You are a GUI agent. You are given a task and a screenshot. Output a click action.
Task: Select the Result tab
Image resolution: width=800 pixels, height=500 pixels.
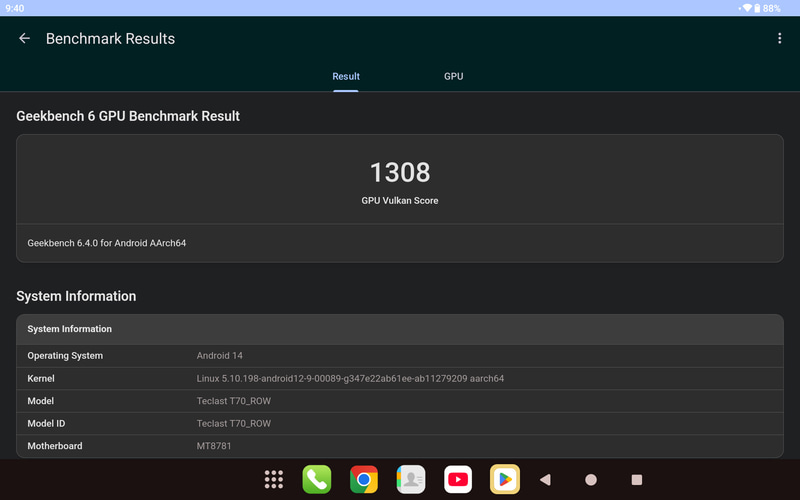point(346,76)
